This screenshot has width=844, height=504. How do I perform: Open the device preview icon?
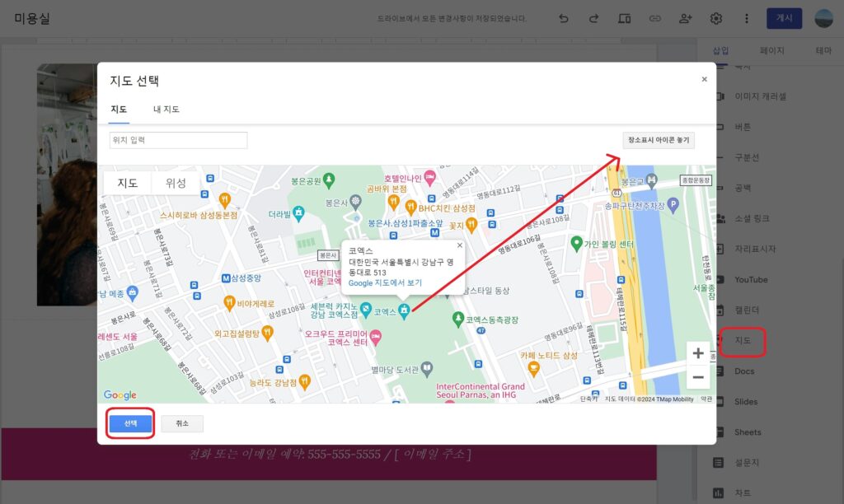[x=624, y=18]
